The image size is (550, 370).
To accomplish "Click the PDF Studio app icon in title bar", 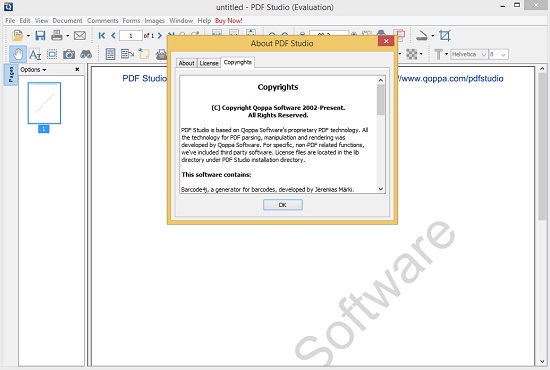I will click(x=8, y=7).
